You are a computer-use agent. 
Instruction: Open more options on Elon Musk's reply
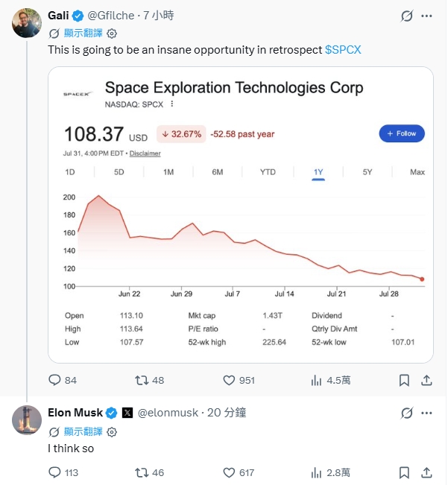[426, 413]
